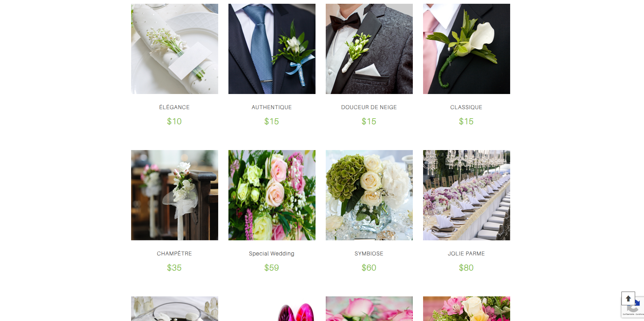Click the scroll-to-top arrow icon
This screenshot has width=644, height=321.
point(628,298)
